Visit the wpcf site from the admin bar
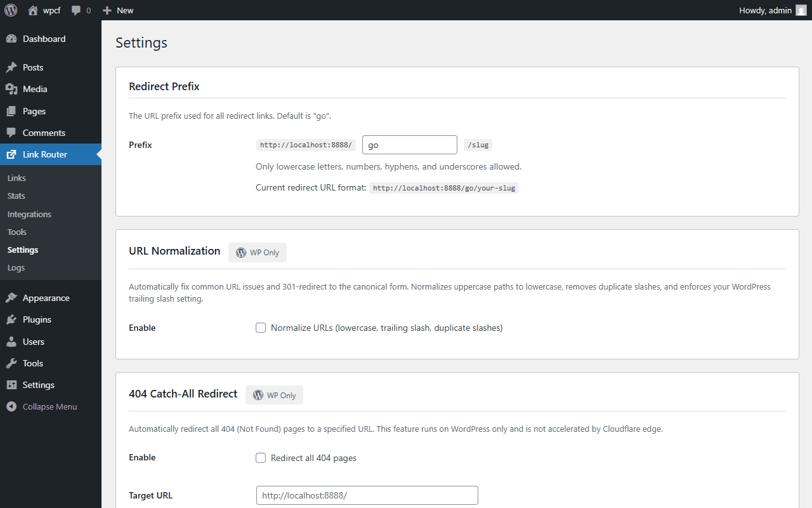Image resolution: width=812 pixels, height=508 pixels. click(44, 10)
